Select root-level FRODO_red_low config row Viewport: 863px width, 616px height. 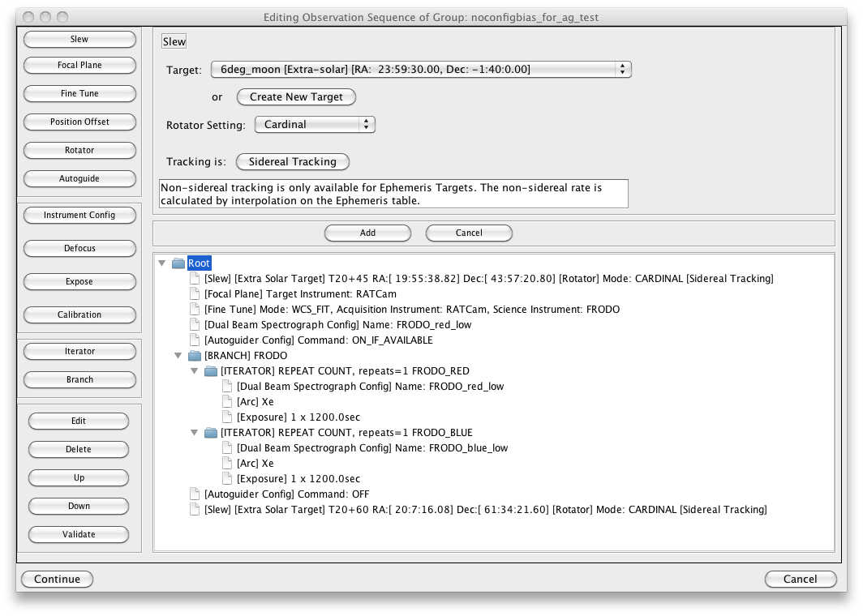click(x=338, y=324)
